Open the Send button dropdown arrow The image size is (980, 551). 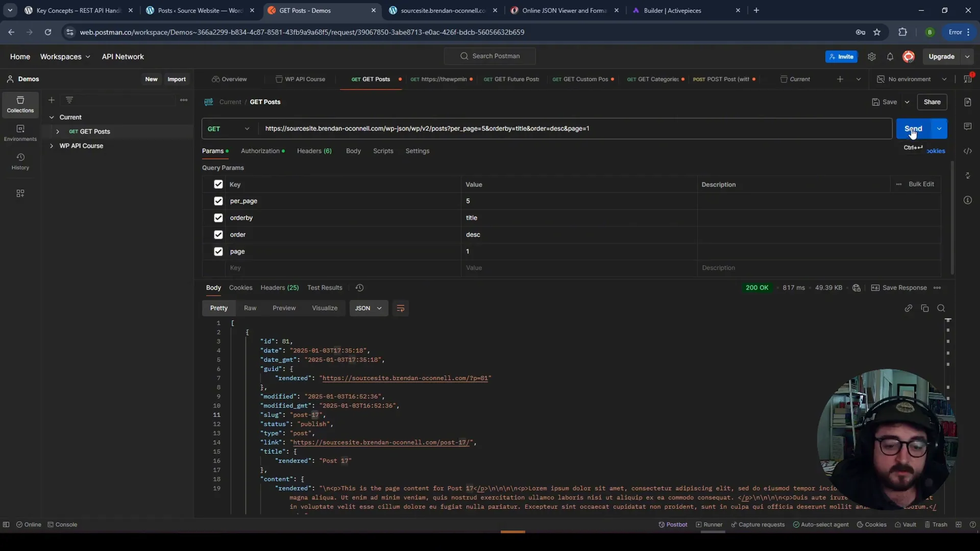939,129
